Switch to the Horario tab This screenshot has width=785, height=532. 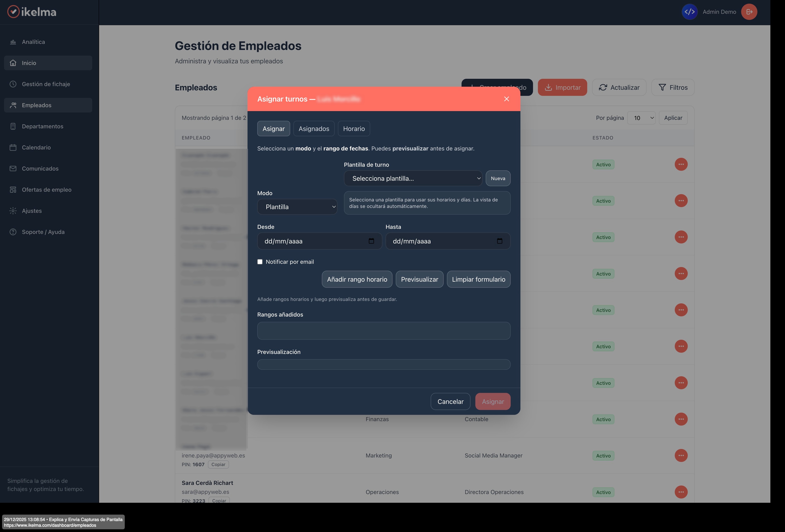pos(354,129)
